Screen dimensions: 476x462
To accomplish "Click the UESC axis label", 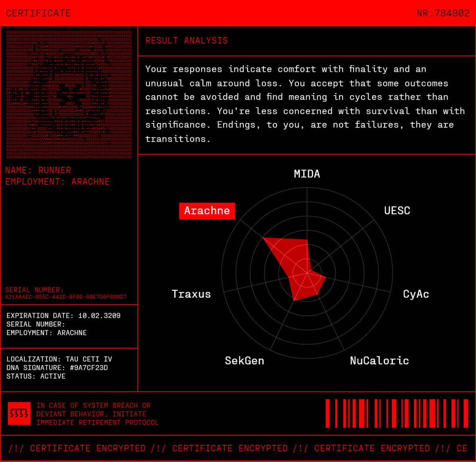I will pyautogui.click(x=397, y=211).
